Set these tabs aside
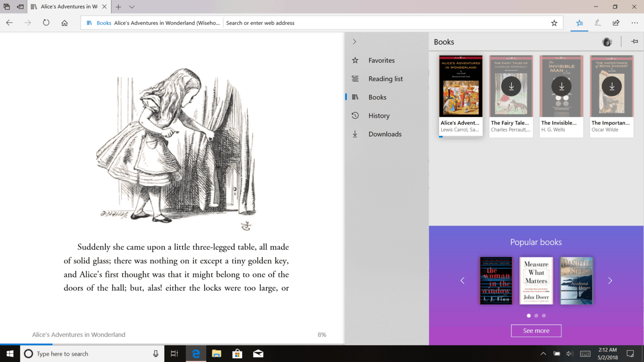Screen dimensions: 644x362 pos(20,7)
